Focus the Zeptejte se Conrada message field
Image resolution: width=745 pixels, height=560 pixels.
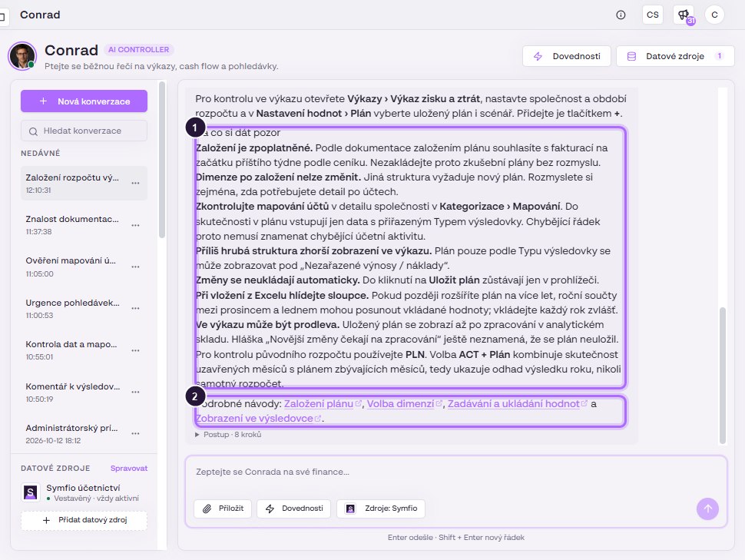(455, 472)
